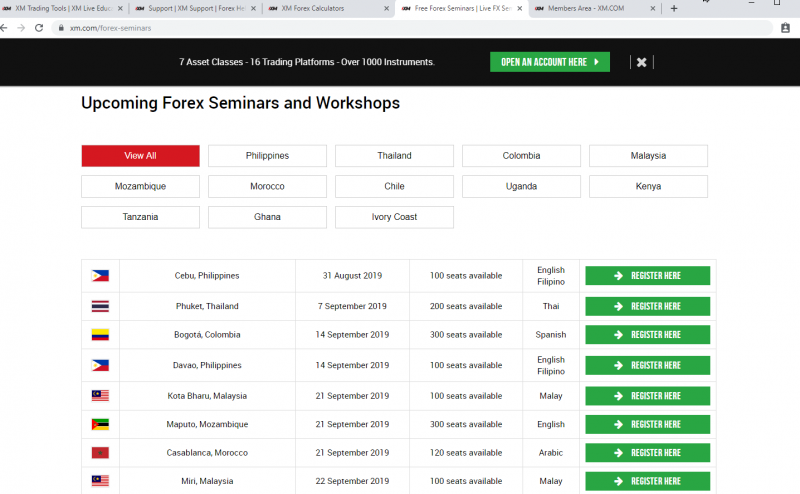Filter seminars by Ivory Coast
The height and width of the screenshot is (494, 800).
coord(394,217)
